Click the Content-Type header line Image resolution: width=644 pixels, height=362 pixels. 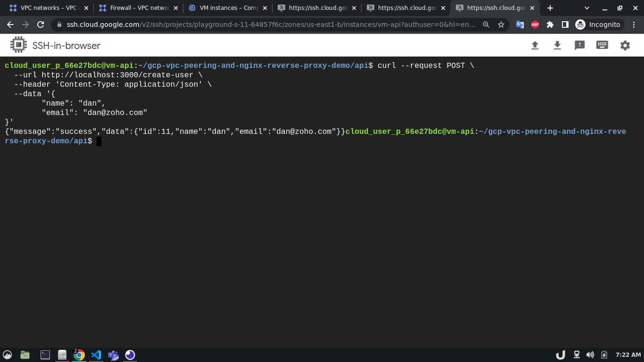point(113,84)
